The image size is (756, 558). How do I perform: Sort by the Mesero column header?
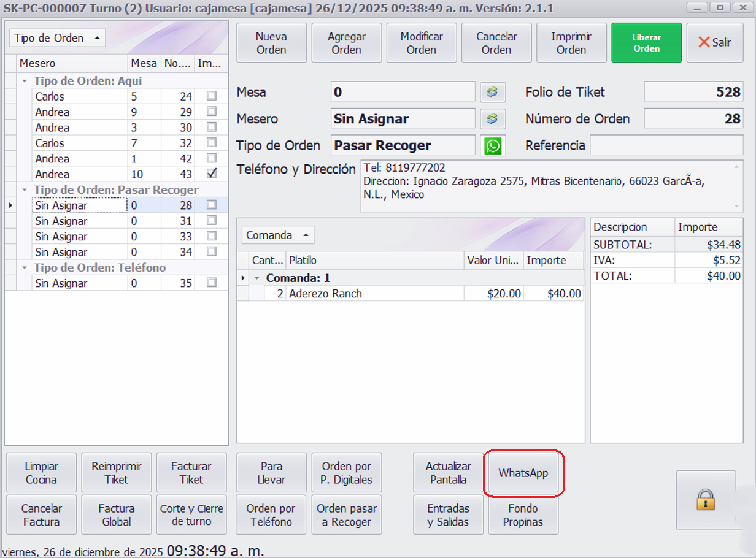pyautogui.click(x=72, y=63)
